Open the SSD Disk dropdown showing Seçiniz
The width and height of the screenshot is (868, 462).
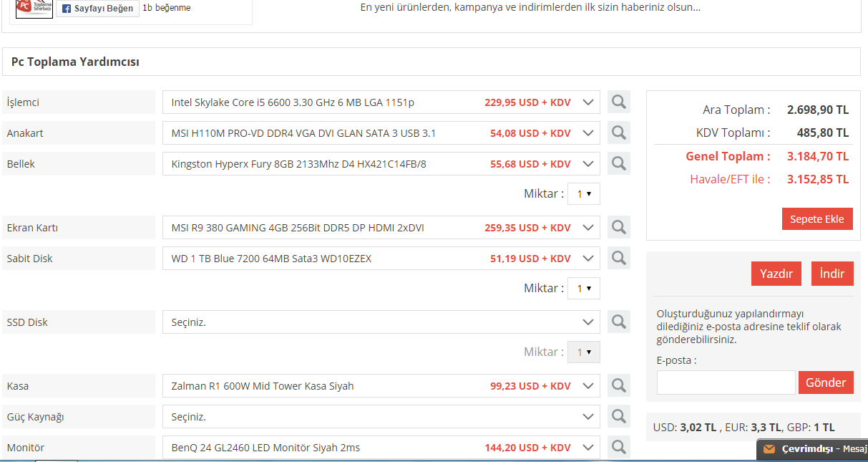381,322
